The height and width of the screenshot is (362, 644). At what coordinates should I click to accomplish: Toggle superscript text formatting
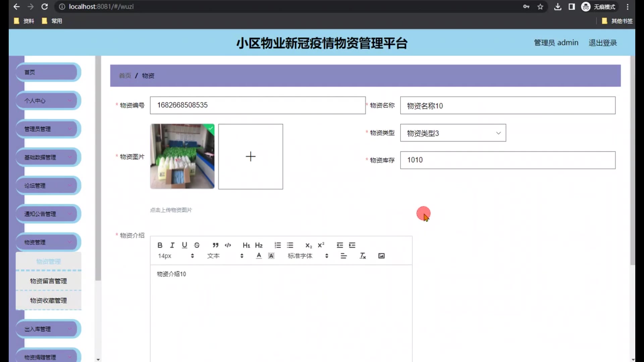(x=321, y=245)
